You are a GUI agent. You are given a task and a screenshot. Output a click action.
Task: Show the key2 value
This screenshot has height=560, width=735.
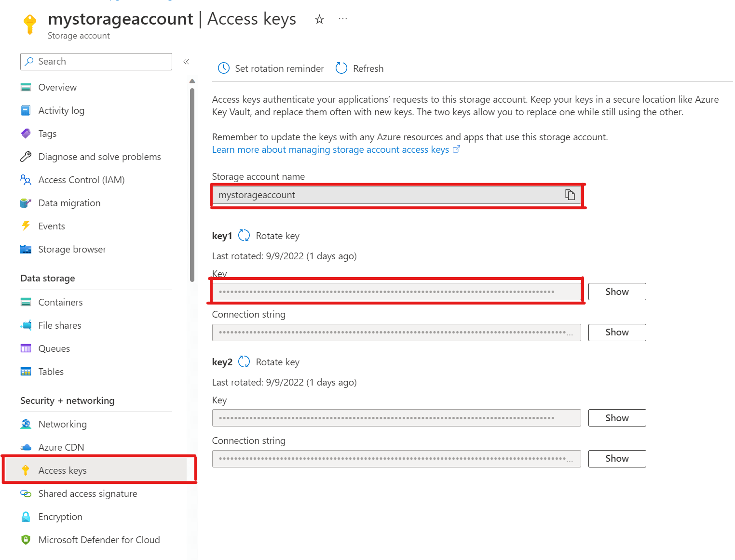tap(616, 418)
